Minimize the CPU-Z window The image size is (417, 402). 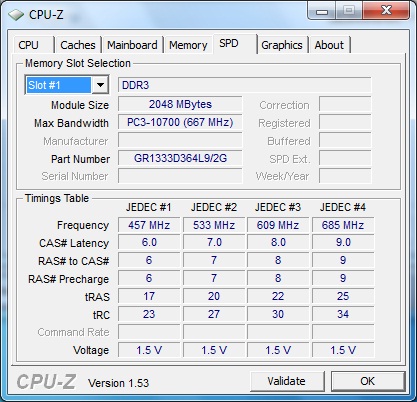point(322,12)
